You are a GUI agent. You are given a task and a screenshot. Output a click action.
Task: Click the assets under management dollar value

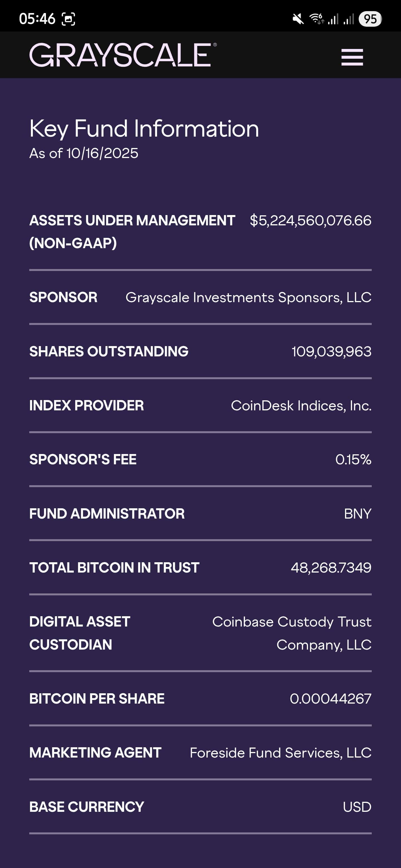coord(310,221)
